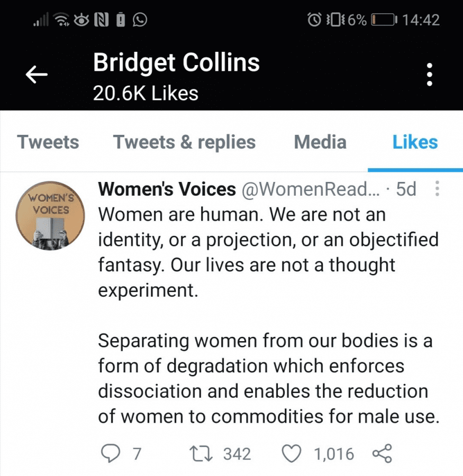
Task: Select the Likes tab
Action: (415, 142)
